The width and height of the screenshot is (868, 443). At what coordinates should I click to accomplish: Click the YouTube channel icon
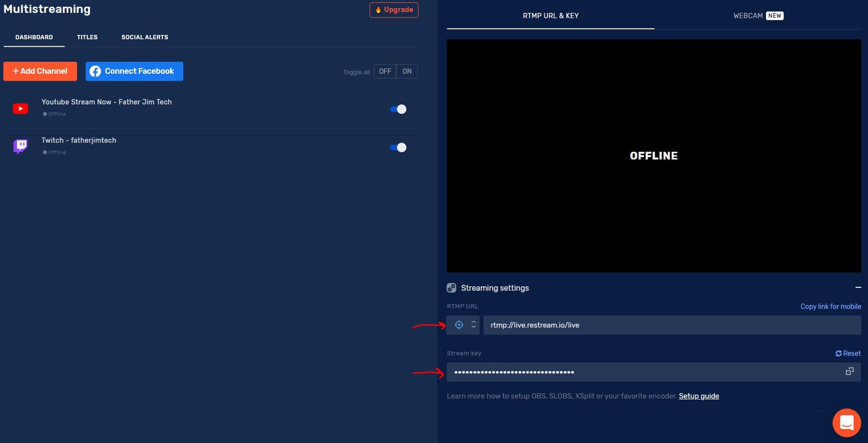coord(20,109)
